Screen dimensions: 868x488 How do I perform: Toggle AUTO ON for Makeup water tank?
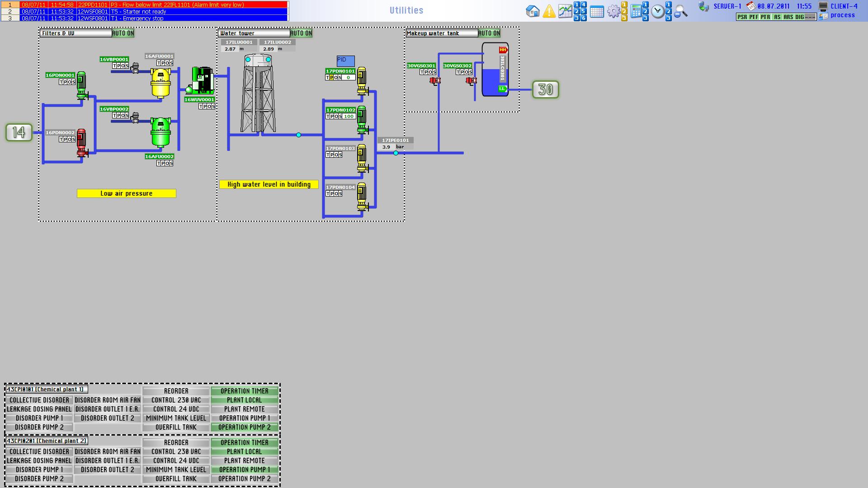489,33
